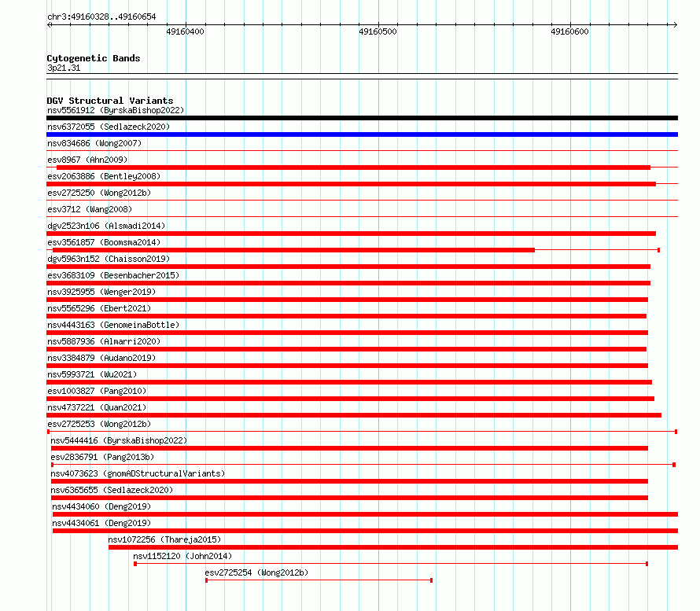The image size is (700, 611).
Task: Select the thin nsv1152120 variant line
Action: click(391, 564)
